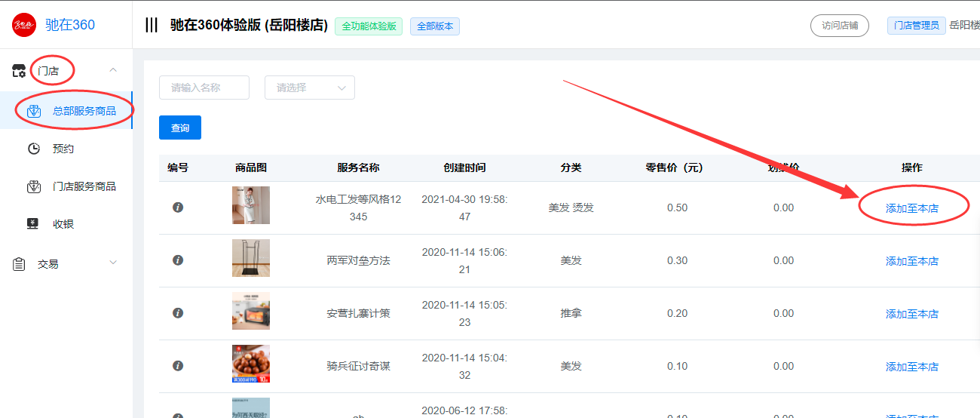The width and height of the screenshot is (980, 418).
Task: Click 添加至本店 for 安营扎寨计策
Action: 912,314
